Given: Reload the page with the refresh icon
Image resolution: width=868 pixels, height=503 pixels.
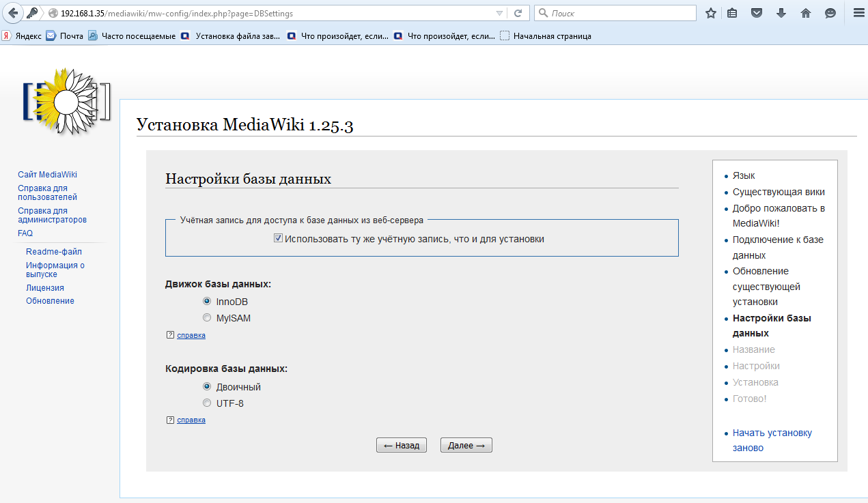Looking at the screenshot, I should pyautogui.click(x=518, y=13).
